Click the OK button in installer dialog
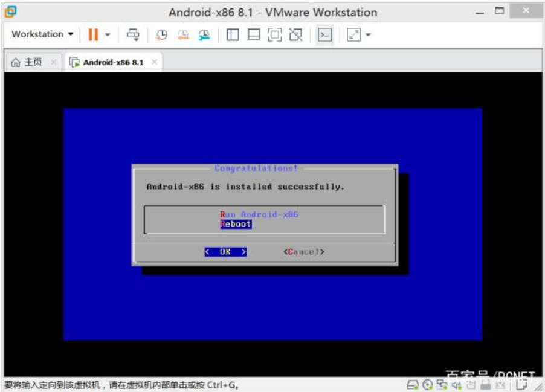This screenshot has width=545, height=392. tap(225, 252)
